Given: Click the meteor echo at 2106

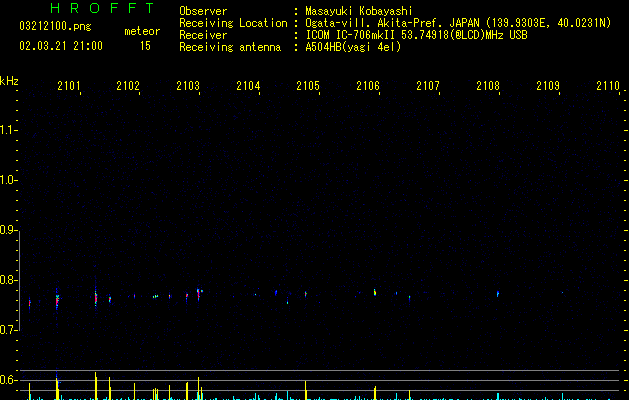Looking at the screenshot, I should coord(375,292).
